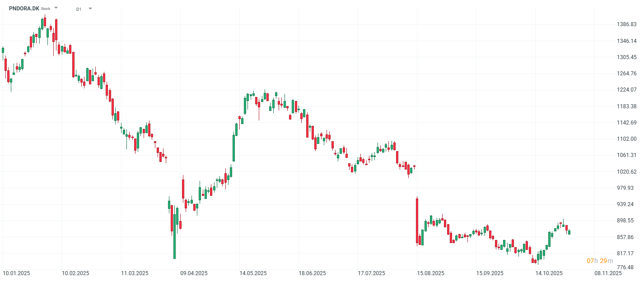Select the 14.10.2025 time axis label
The width and height of the screenshot is (644, 281).
(549, 273)
